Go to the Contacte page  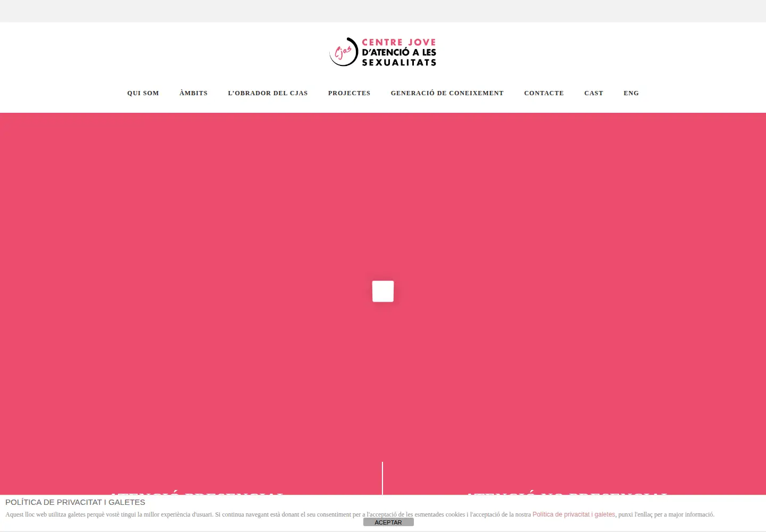pyautogui.click(x=544, y=93)
